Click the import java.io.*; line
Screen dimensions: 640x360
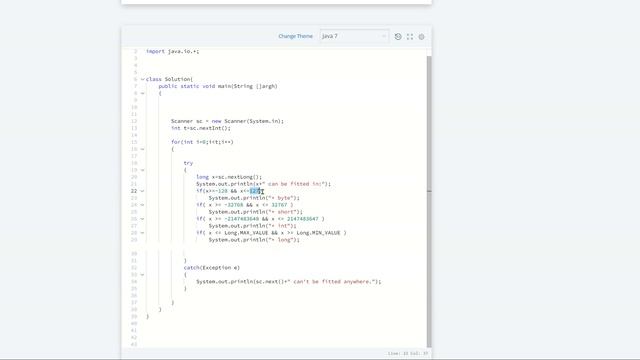[173, 51]
